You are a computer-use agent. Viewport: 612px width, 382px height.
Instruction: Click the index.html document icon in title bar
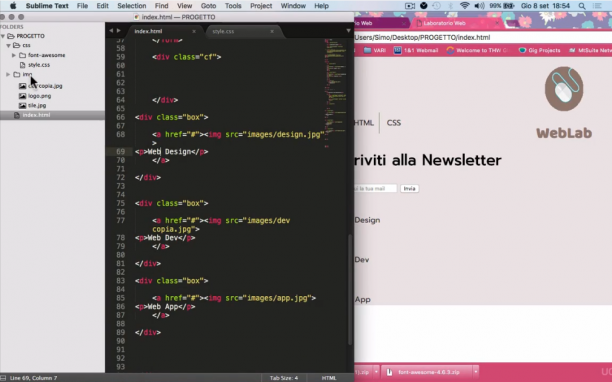click(136, 17)
